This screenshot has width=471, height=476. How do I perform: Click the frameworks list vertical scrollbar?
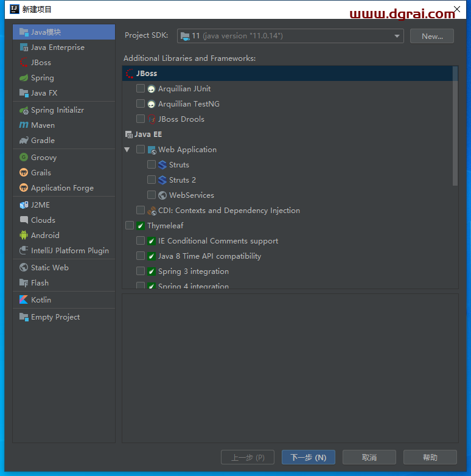(x=455, y=125)
